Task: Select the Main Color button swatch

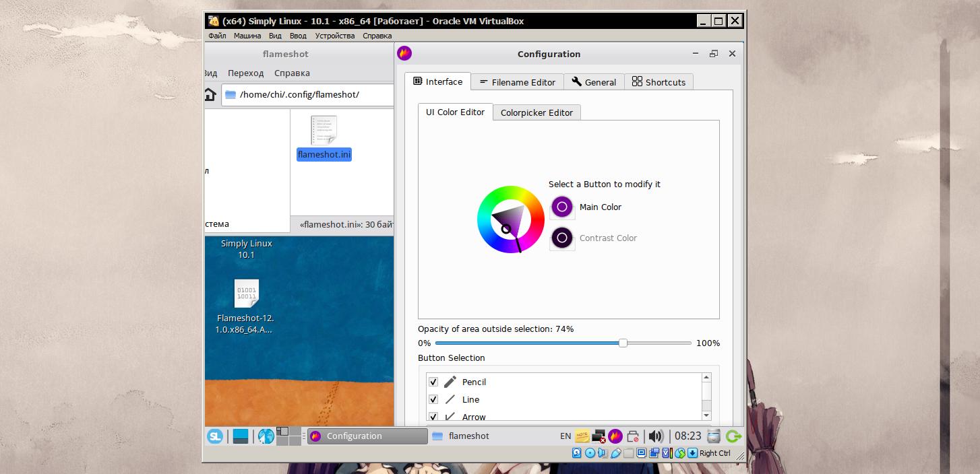Action: point(561,207)
